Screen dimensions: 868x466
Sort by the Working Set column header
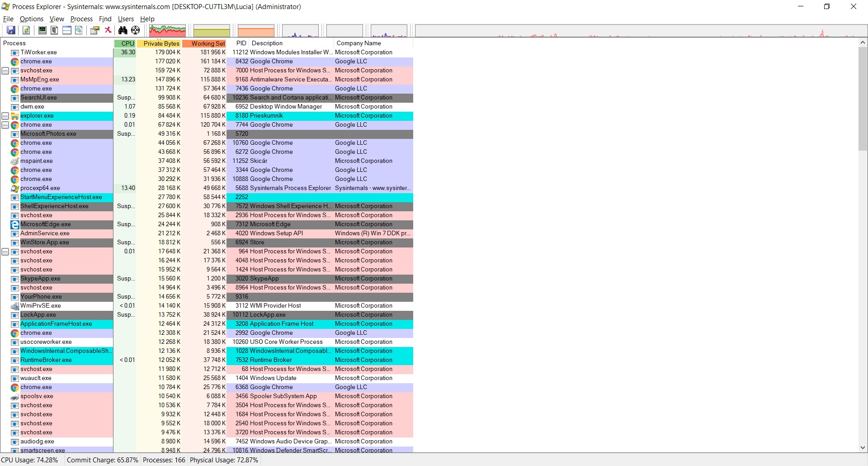(x=207, y=43)
